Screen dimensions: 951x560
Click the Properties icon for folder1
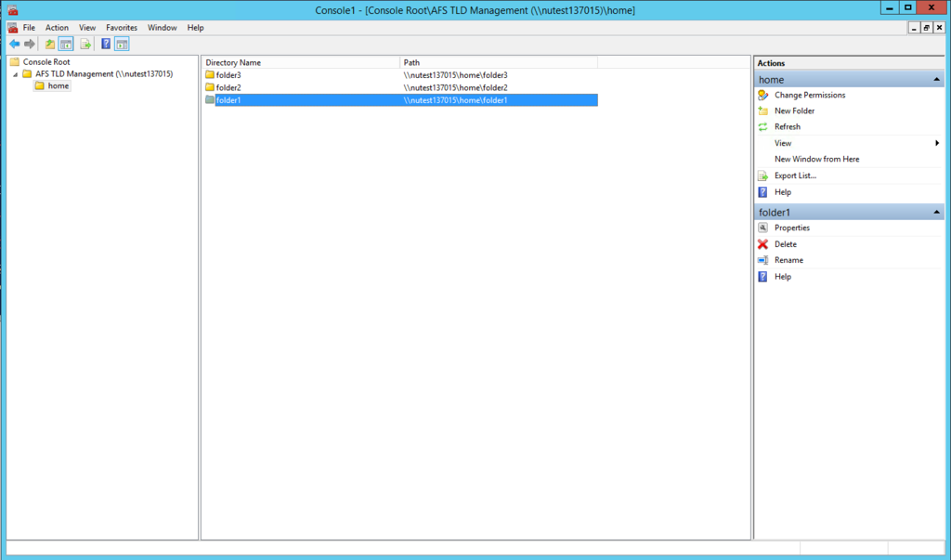point(763,228)
